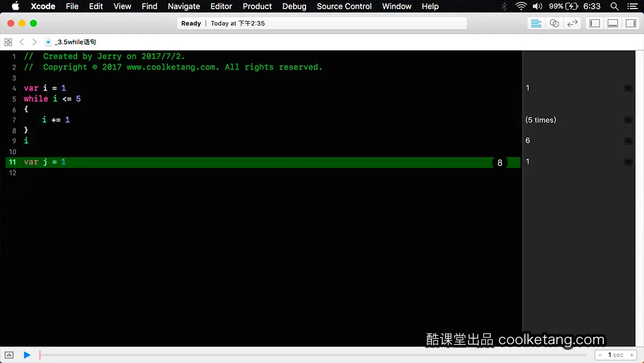Open the File menu
Screen dimensions: 644x363
tap(72, 6)
